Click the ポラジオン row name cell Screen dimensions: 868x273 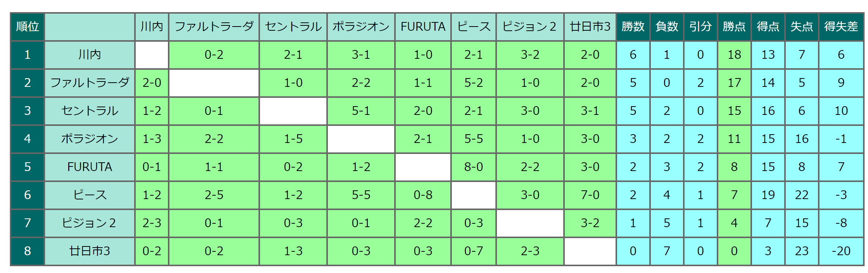tap(90, 139)
